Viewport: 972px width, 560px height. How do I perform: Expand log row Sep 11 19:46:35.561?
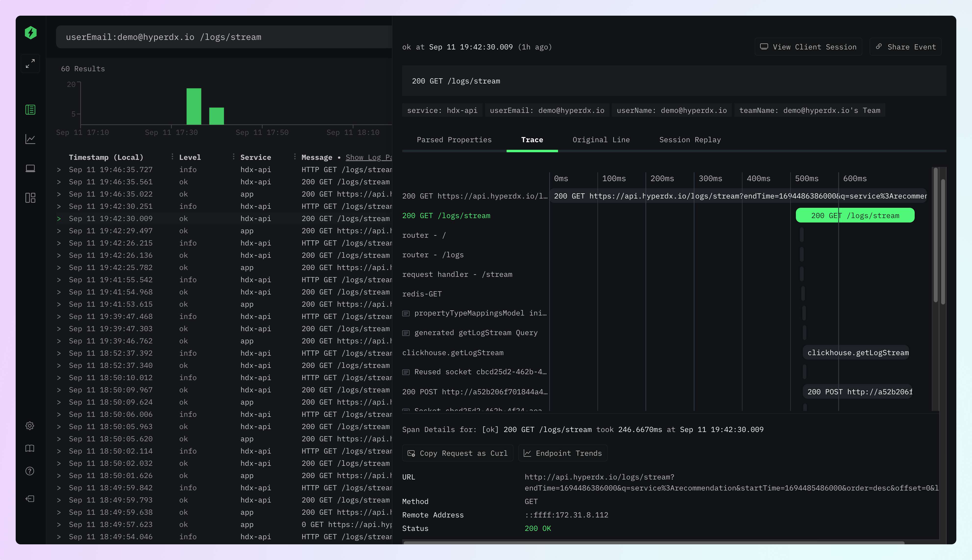(59, 182)
